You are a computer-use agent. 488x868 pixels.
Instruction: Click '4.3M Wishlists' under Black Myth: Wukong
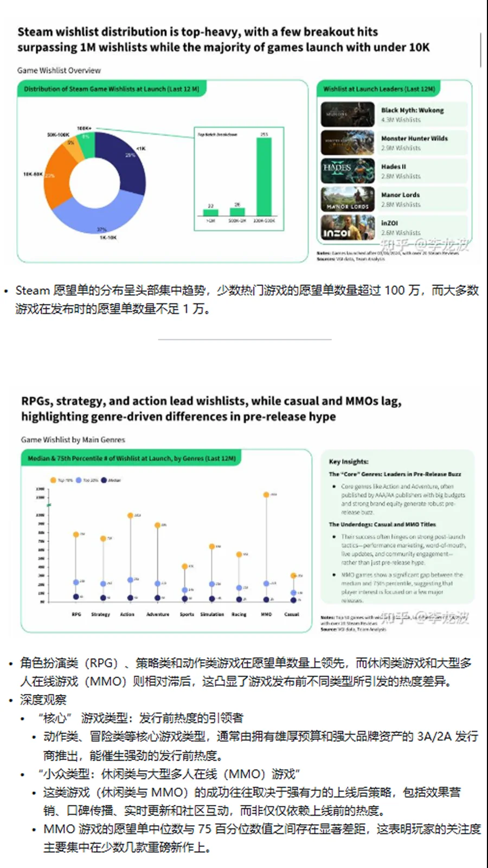point(401,120)
